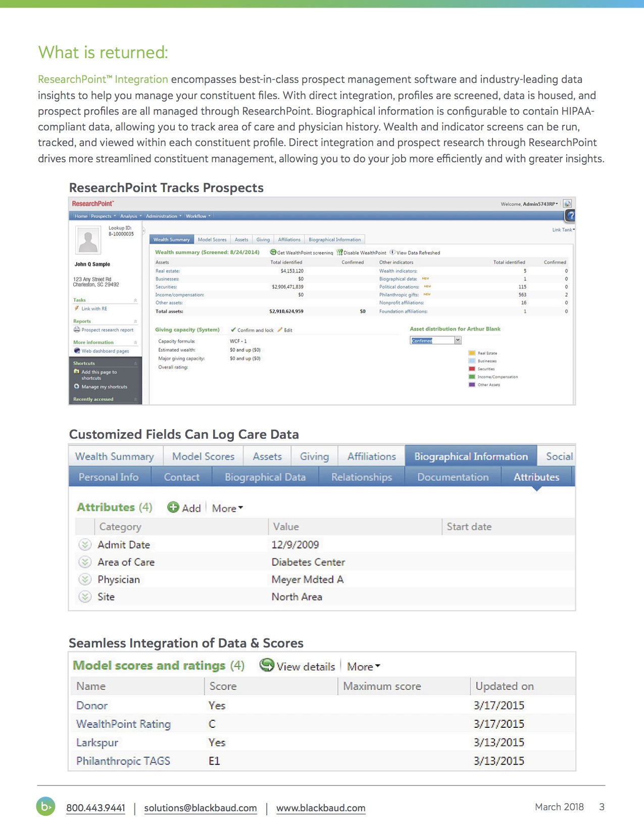Click the solutions@blackbaud.com email link
Image resolution: width=644 pixels, height=834 pixels.
click(201, 808)
